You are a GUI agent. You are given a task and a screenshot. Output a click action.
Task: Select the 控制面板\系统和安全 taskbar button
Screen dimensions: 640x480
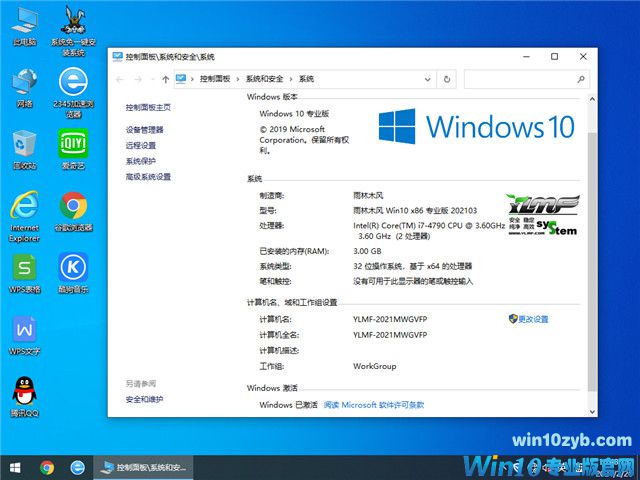(143, 468)
